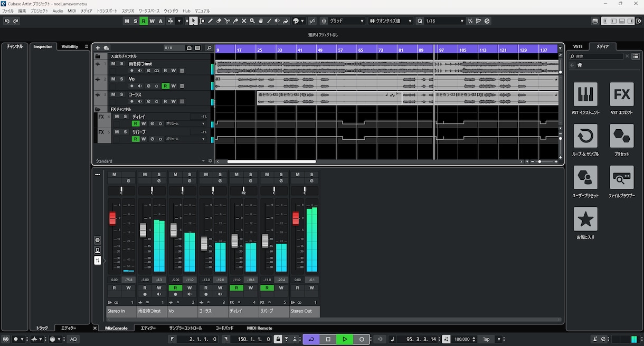Viewport: 644px width, 346px height.
Task: Solo the コーラス track in track list
Action: (121, 95)
